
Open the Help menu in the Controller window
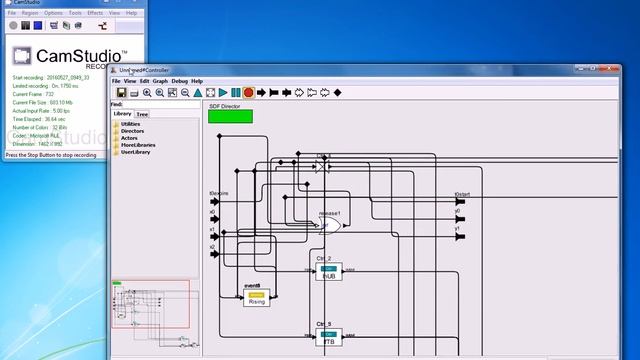[197, 81]
